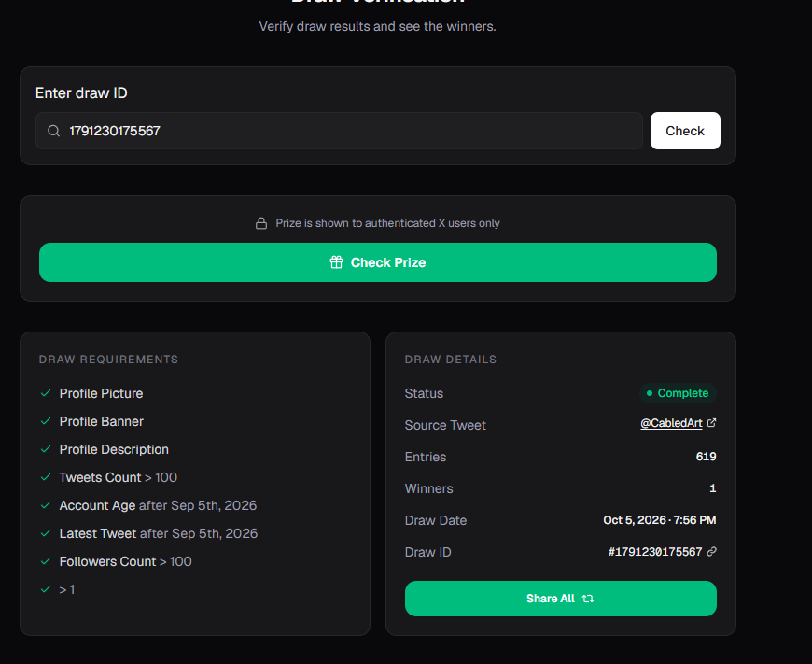
Task: Click the 'Source Tweet' label
Action: [445, 425]
